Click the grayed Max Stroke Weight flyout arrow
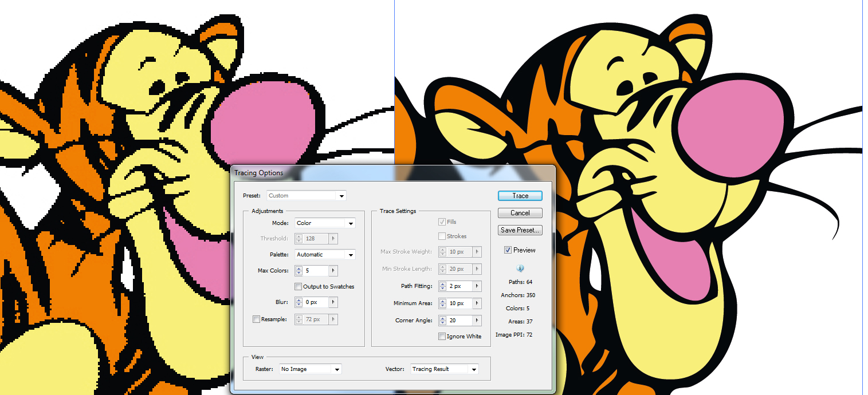The image size is (868, 395). tap(477, 251)
